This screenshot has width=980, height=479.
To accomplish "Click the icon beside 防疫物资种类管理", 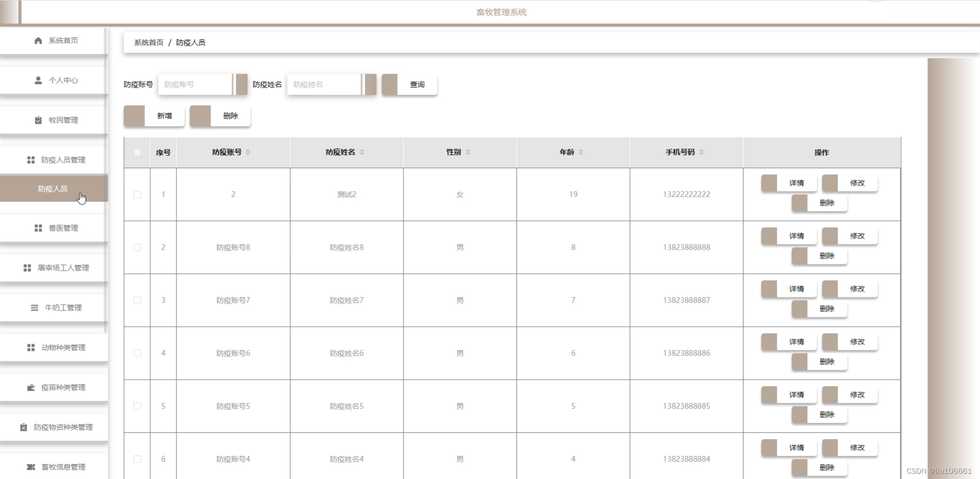I will (x=24, y=427).
